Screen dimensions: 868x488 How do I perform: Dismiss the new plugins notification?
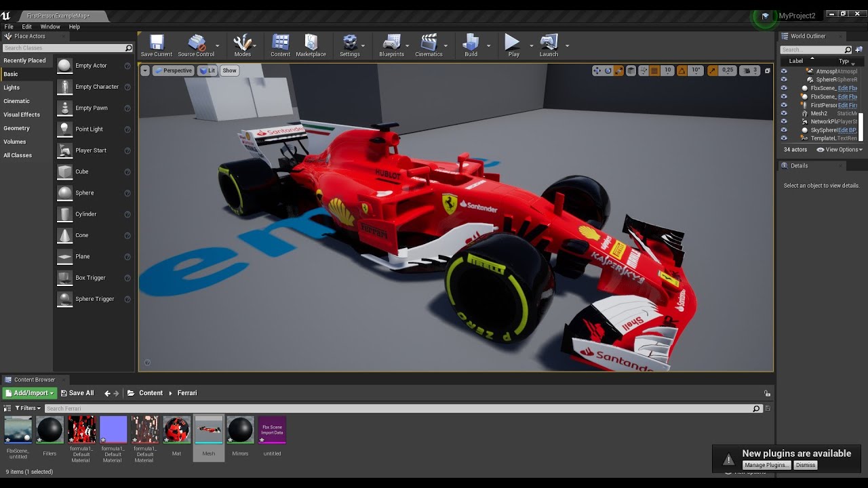[x=806, y=465]
